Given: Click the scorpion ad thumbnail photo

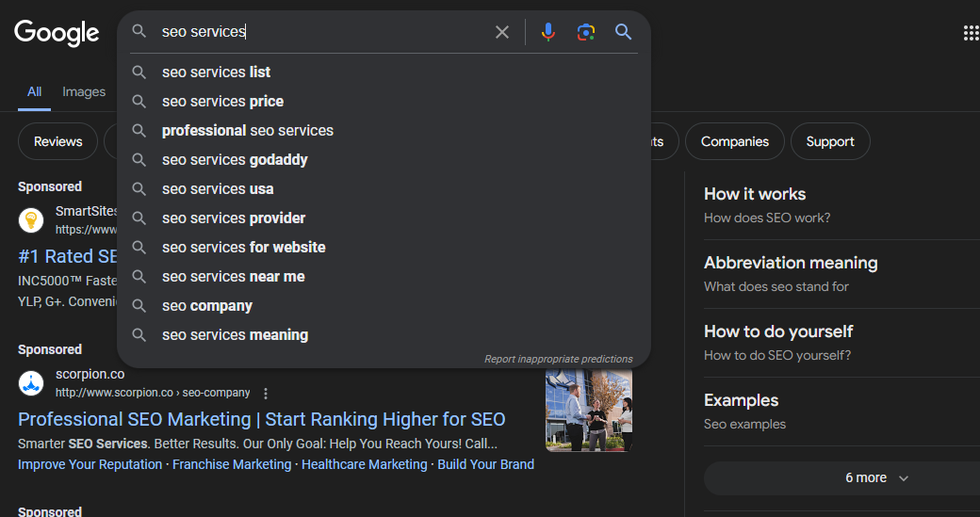Looking at the screenshot, I should pos(589,410).
